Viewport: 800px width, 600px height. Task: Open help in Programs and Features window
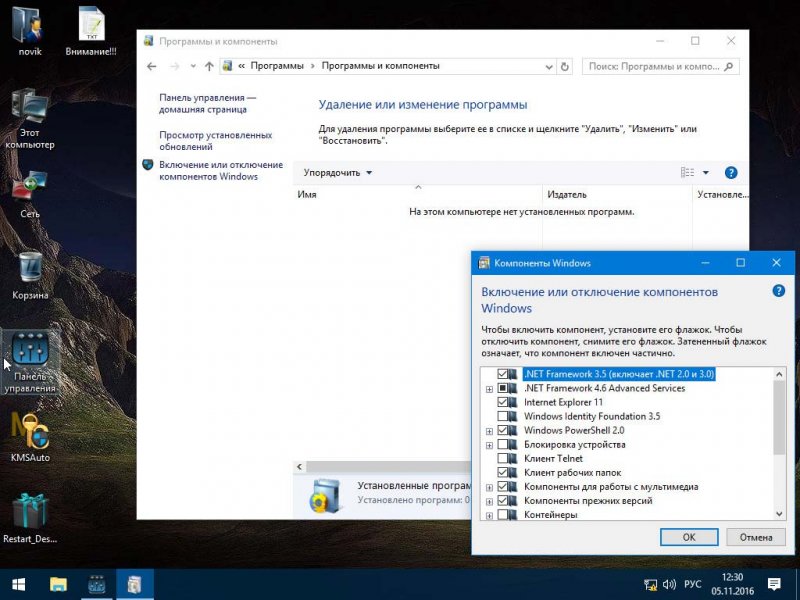point(731,172)
